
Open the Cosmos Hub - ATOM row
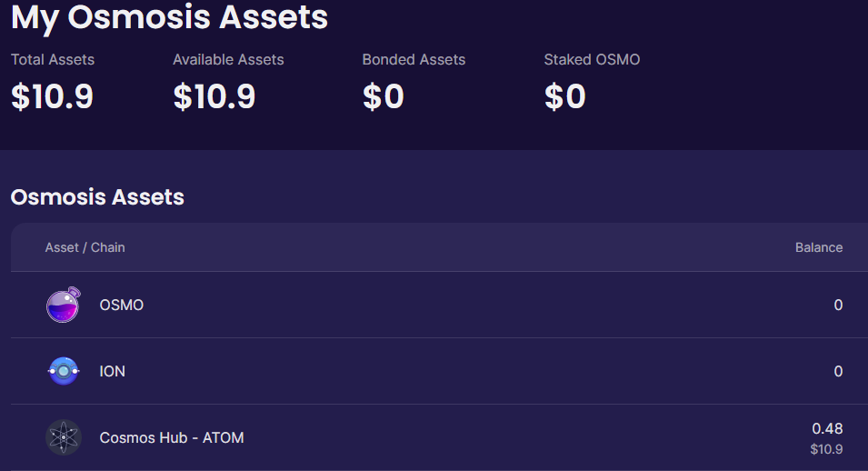coord(439,437)
